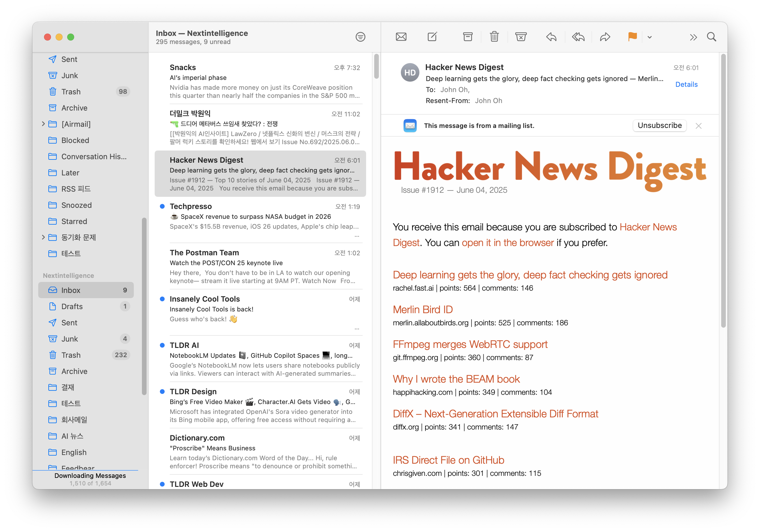760x532 pixels.
Task: Open Nextintelligence Trash with 232 items
Action: coord(86,355)
